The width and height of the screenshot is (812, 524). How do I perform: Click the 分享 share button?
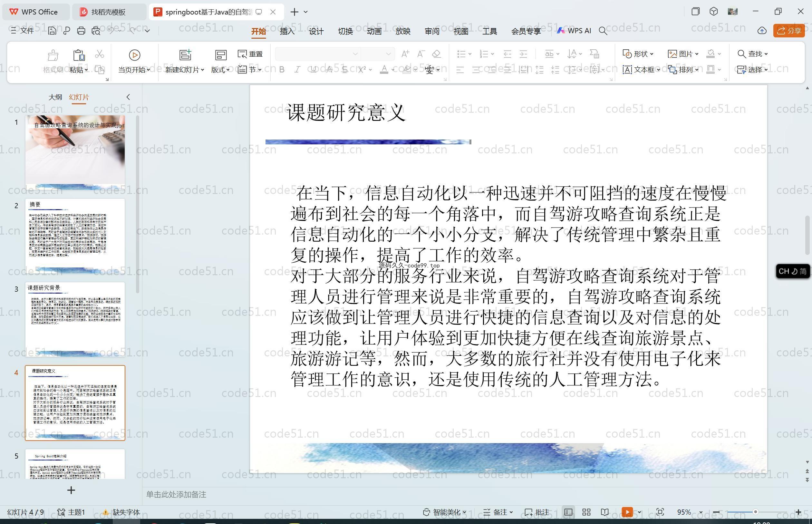pyautogui.click(x=789, y=31)
